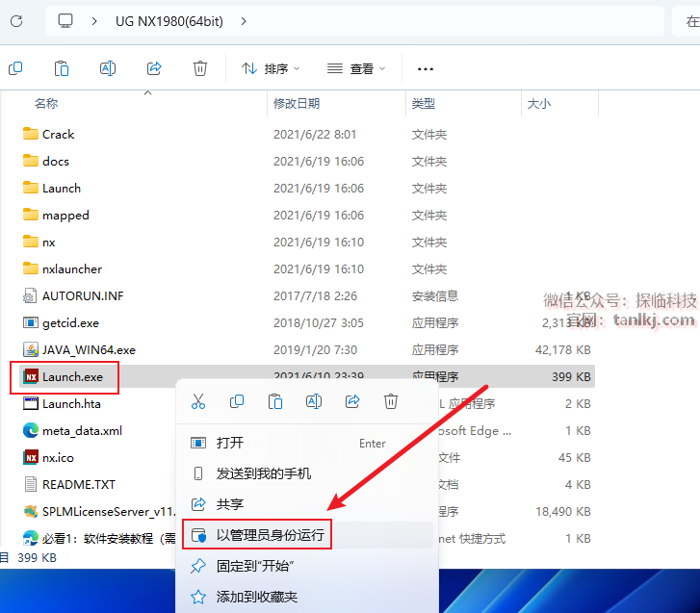Click the This PC monitor icon
700x613 pixels.
click(x=65, y=21)
